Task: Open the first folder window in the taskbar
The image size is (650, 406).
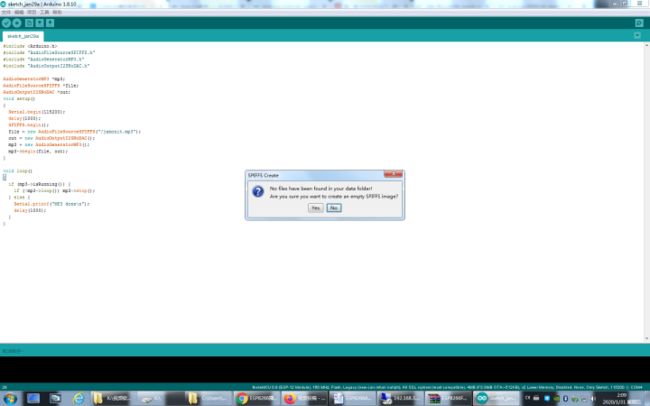Action: click(113, 399)
